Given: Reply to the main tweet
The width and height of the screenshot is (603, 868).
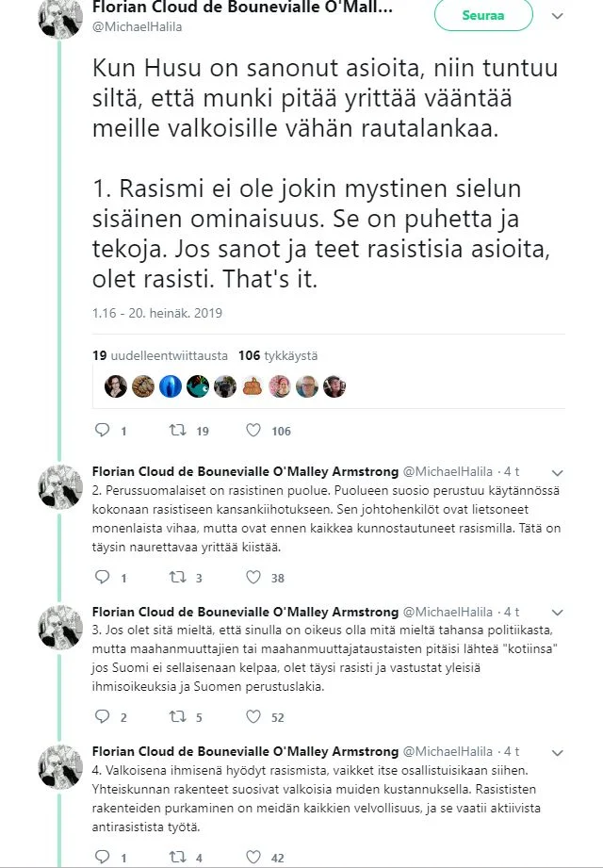Looking at the screenshot, I should click(104, 430).
